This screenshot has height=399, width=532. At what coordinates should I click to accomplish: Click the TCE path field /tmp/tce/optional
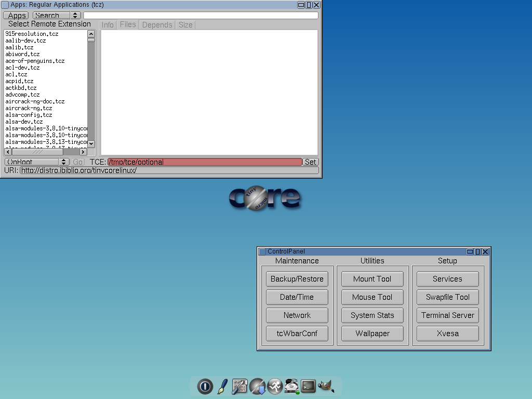pyautogui.click(x=205, y=162)
